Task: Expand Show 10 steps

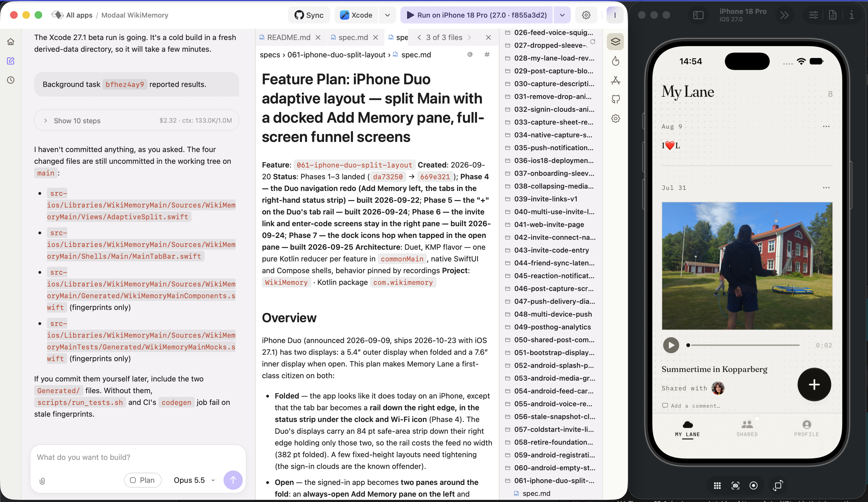Action: [x=136, y=121]
